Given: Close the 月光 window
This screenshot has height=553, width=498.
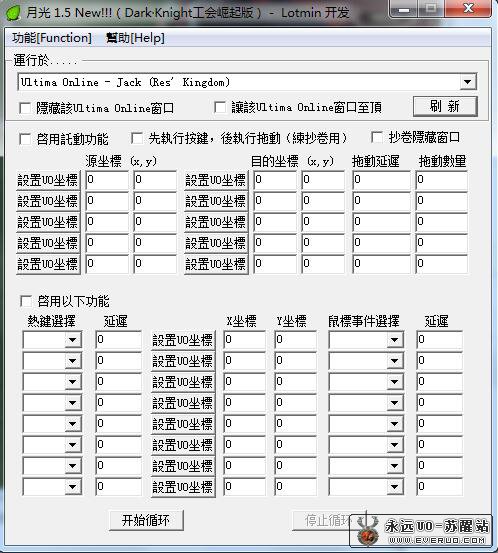Looking at the screenshot, I should coord(468,9).
